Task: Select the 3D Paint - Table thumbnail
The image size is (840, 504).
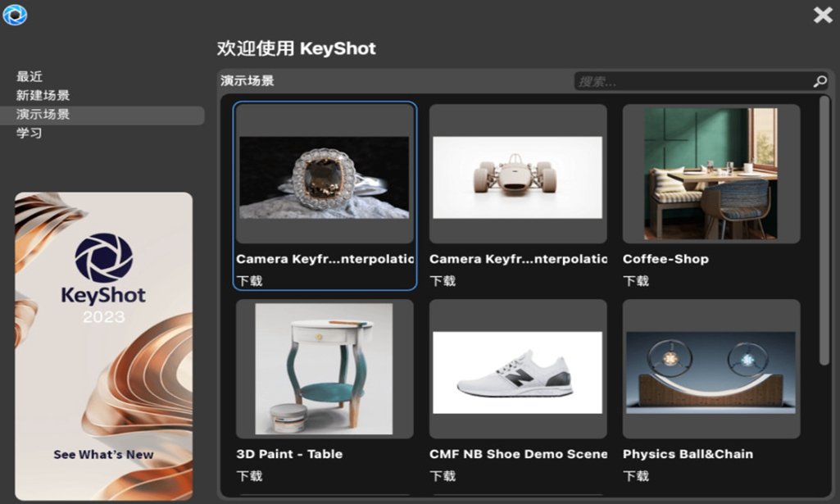Action: tap(324, 369)
